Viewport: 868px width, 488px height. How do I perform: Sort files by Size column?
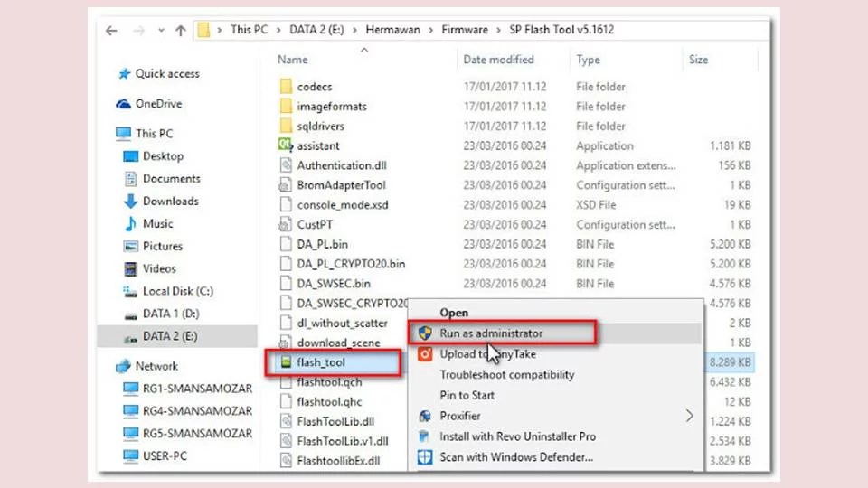[x=699, y=60]
